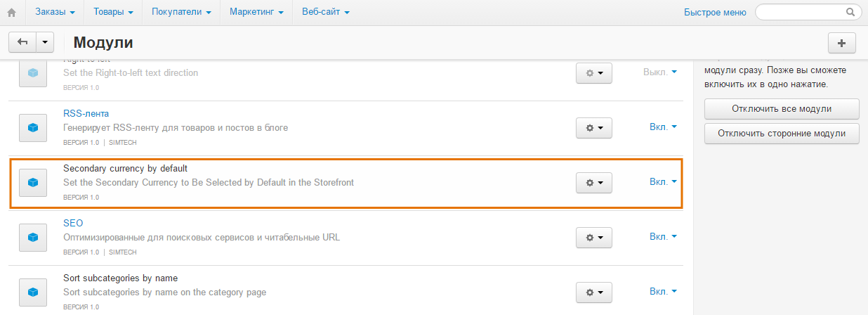Open the Заказы menu
Image resolution: width=868 pixels, height=315 pixels.
coord(55,12)
